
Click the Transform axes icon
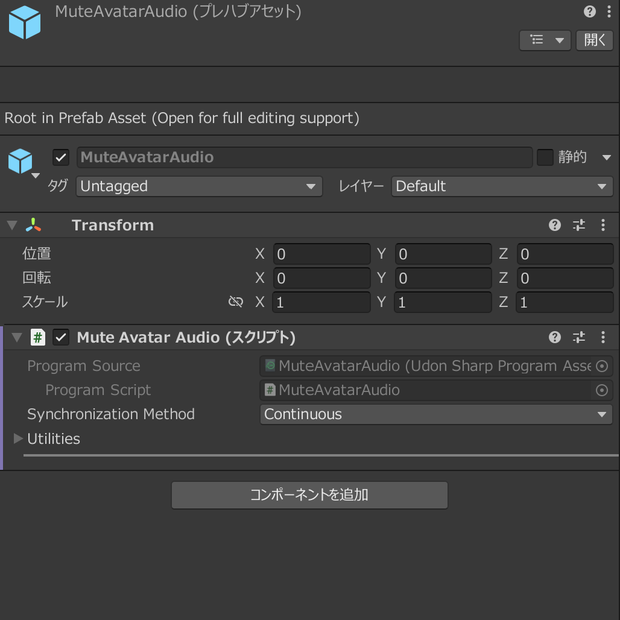point(33,225)
